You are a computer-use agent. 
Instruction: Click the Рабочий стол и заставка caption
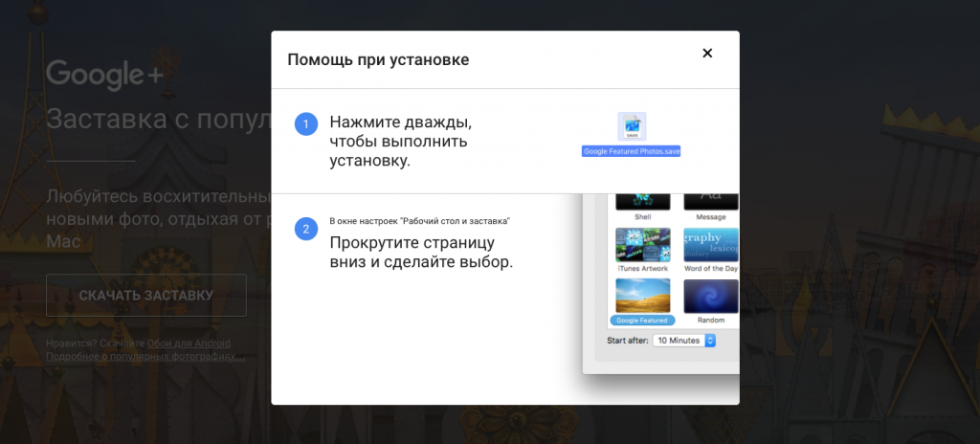coord(420,221)
